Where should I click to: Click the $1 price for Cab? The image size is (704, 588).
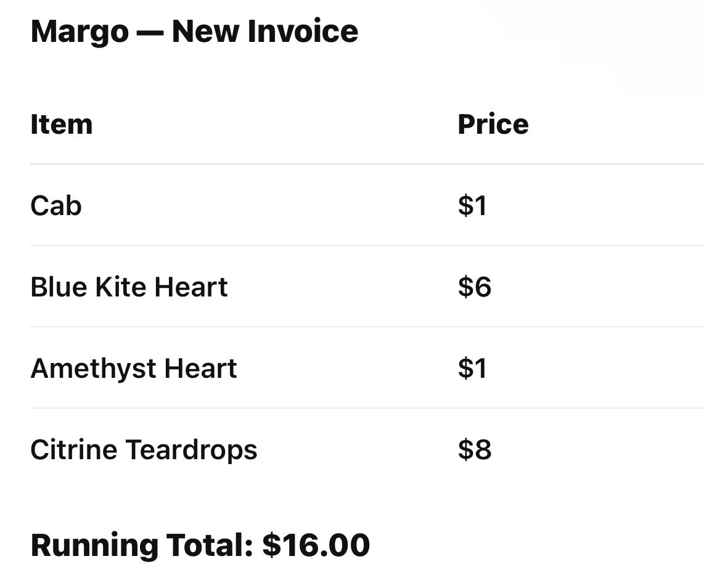[472, 206]
